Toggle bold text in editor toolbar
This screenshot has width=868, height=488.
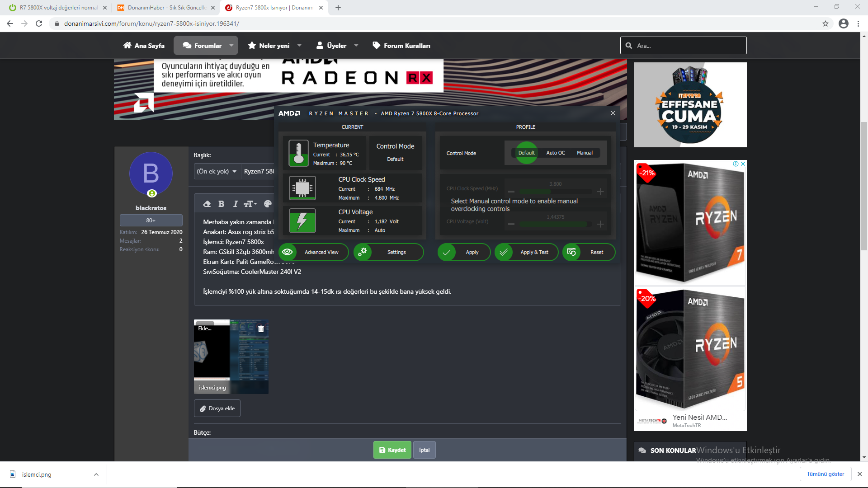[x=221, y=204]
